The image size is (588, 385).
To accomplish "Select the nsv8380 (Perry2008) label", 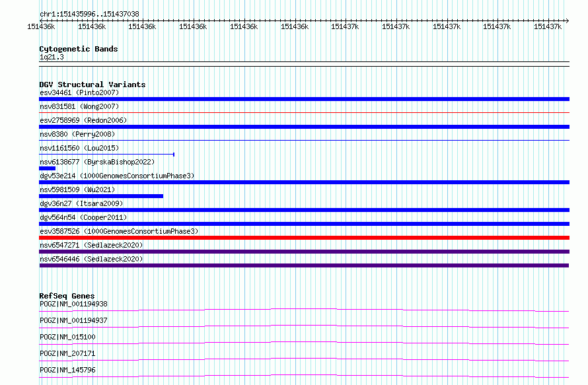I will (77, 134).
